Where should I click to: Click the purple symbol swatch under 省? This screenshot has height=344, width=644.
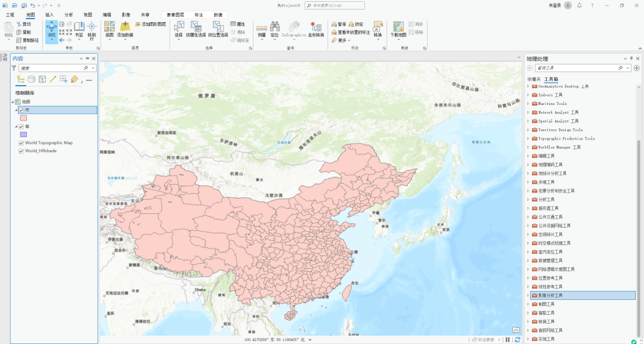tap(23, 134)
